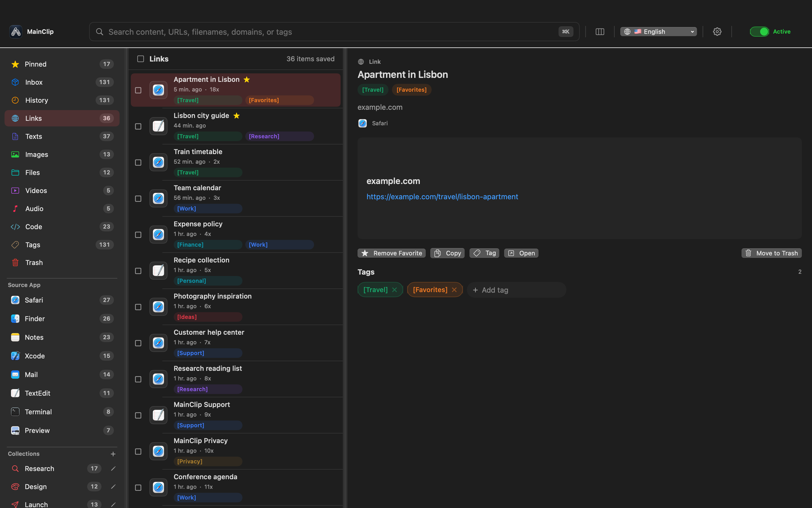Click the search content input field
The image size is (812, 508).
click(334, 32)
